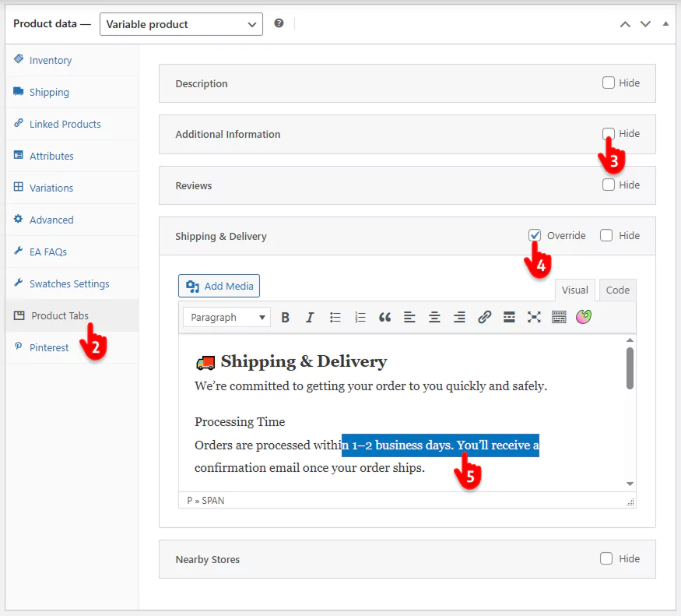Viewport: 681px width, 616px height.
Task: Click the help question mark icon
Action: [279, 23]
